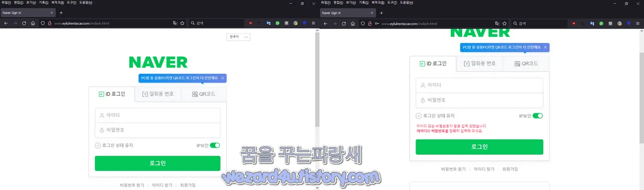Screen dimensions: 644x190
Task: Toggle the IP보안 switch in the right window
Action: pos(538,115)
